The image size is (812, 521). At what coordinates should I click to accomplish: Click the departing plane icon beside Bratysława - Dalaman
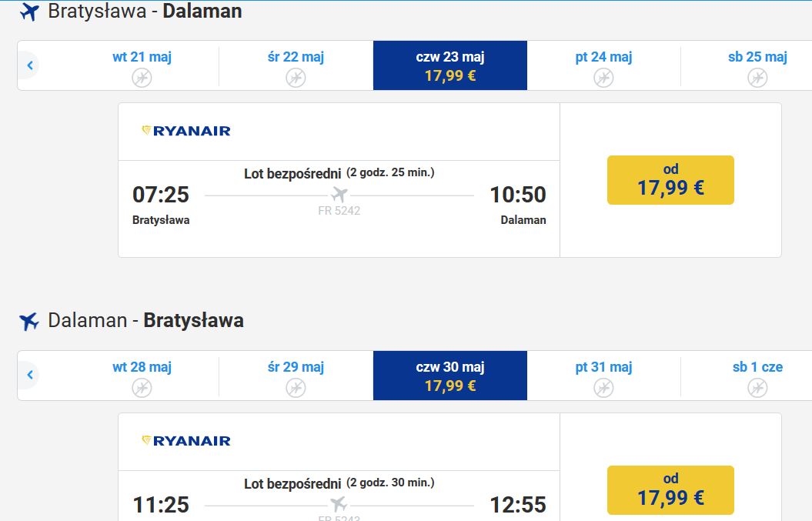29,12
